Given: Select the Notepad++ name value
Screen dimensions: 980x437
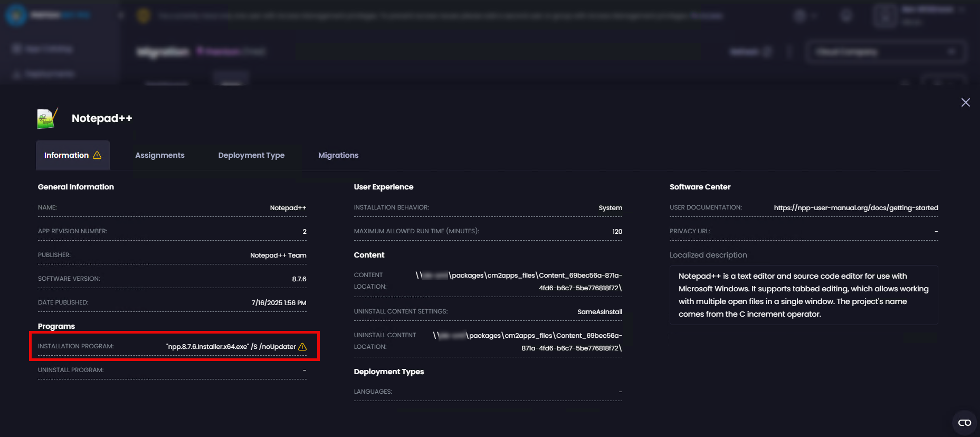Looking at the screenshot, I should tap(288, 208).
